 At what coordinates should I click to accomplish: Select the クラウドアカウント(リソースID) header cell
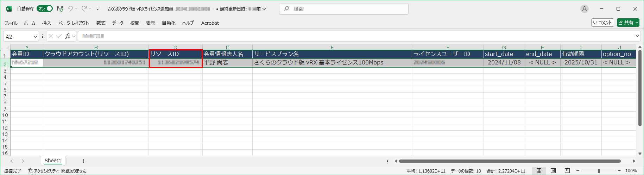[x=96, y=54]
